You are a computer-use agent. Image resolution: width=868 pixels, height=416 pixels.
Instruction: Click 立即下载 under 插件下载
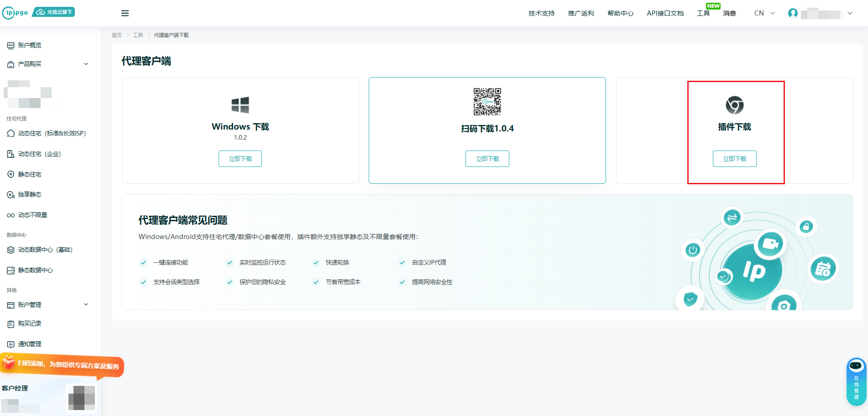734,159
